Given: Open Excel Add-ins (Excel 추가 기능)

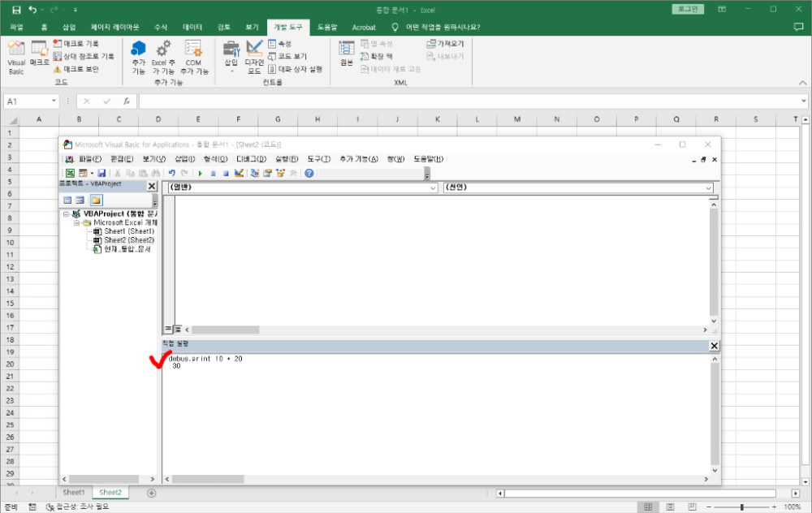Looking at the screenshot, I should (163, 58).
